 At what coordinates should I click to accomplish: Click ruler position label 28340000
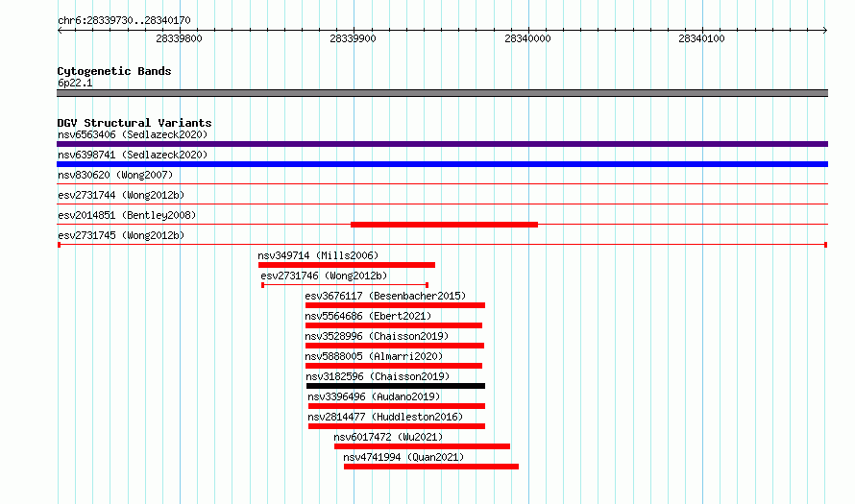[x=527, y=38]
